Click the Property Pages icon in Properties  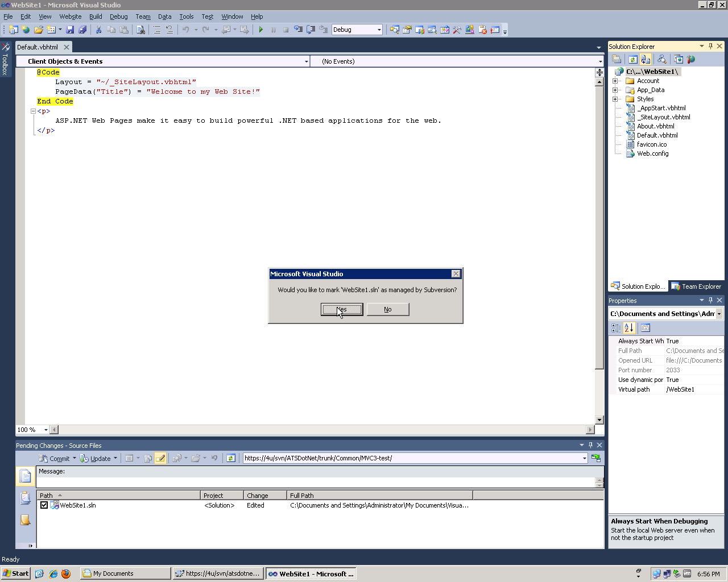tap(645, 328)
